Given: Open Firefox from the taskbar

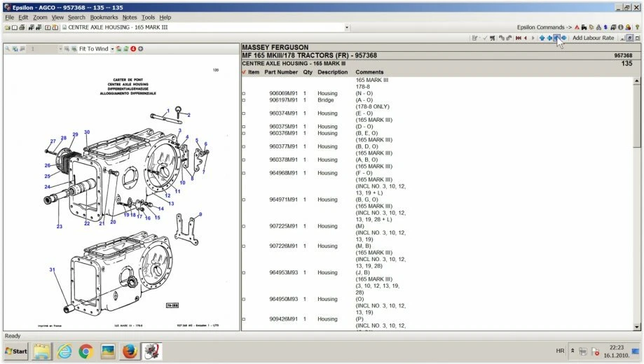Looking at the screenshot, I should tap(130, 351).
